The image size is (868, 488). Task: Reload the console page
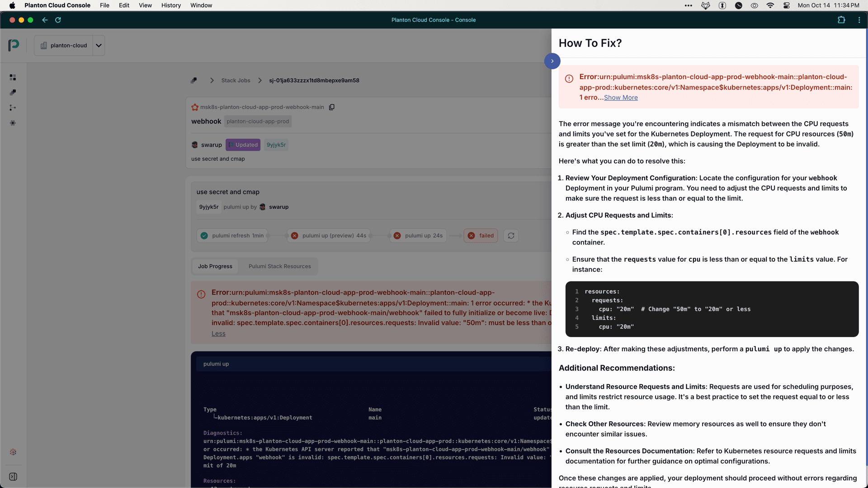tap(58, 20)
